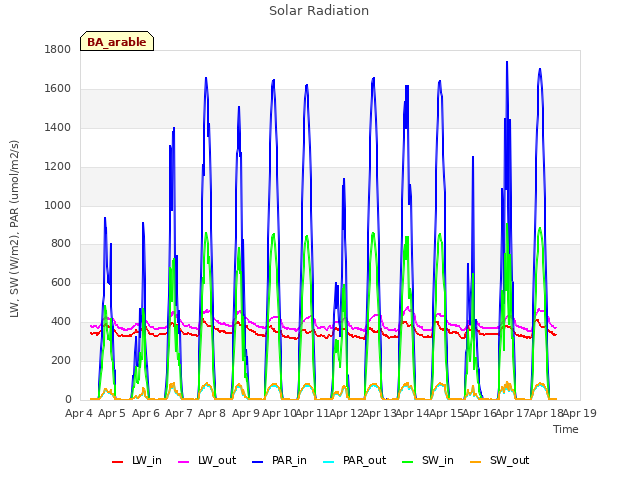640x480 pixels.
Task: Click the Solar Radiation chart title
Action: click(319, 11)
